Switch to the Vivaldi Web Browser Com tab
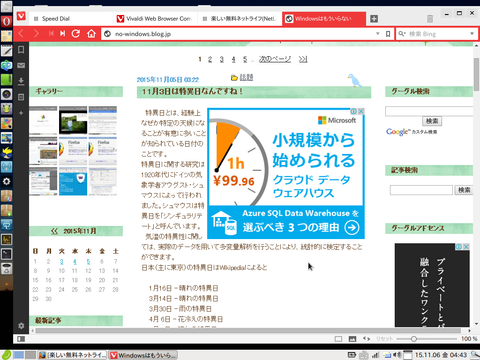 155,19
